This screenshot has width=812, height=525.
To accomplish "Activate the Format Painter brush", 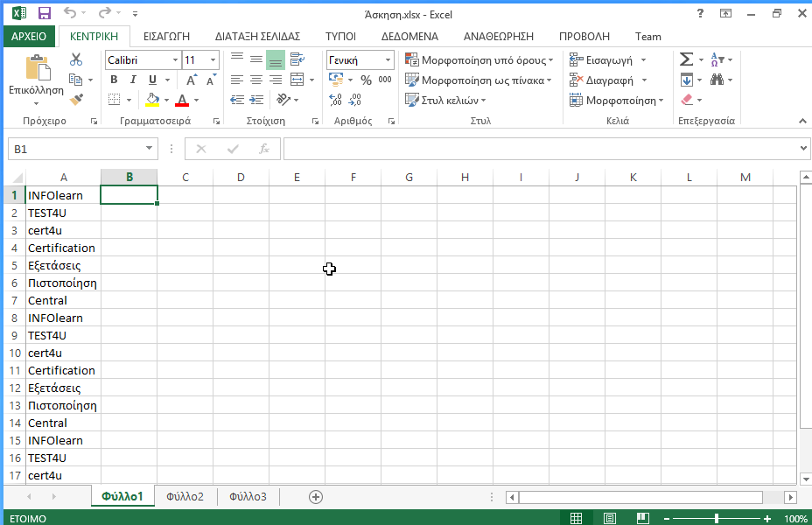I will (x=76, y=100).
